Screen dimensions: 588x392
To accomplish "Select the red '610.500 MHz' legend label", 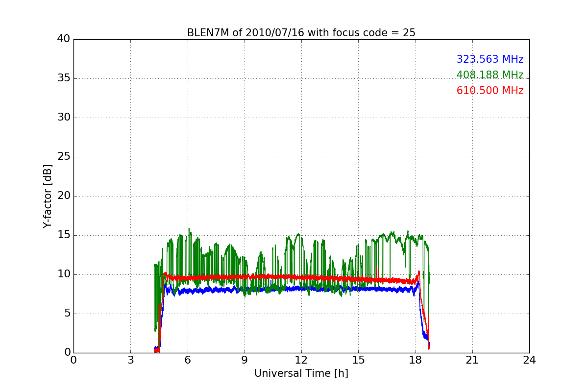I will pos(490,91).
